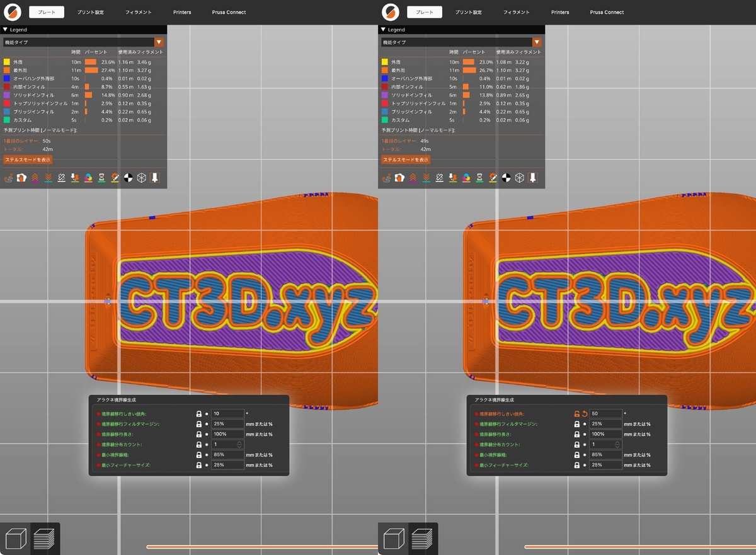756x555 pixels.
Task: Click orange reset arrow beside value 50
Action: pyautogui.click(x=585, y=414)
